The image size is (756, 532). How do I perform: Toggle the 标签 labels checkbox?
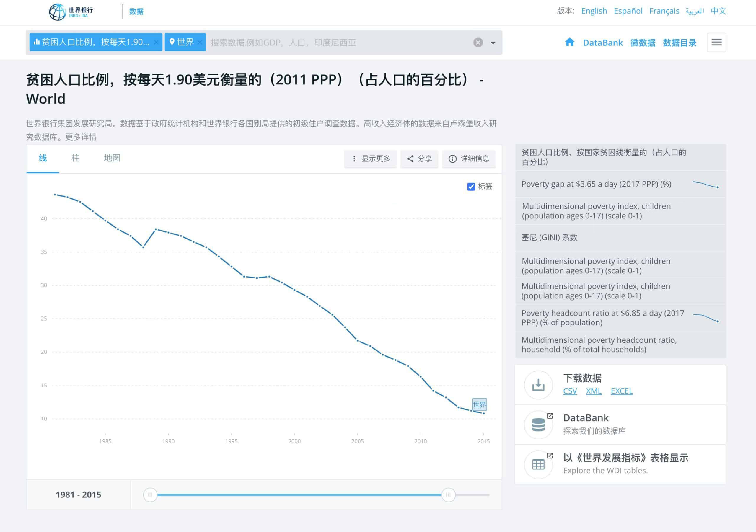[471, 187]
